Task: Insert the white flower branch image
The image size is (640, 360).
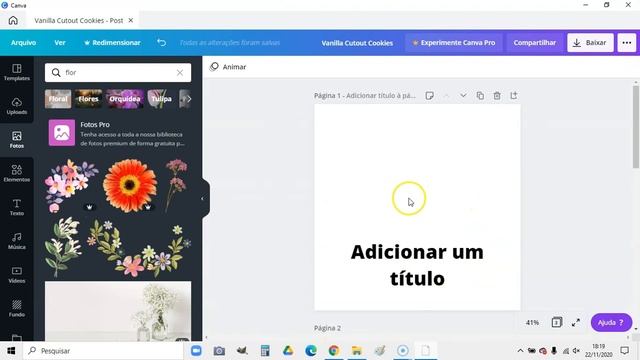Action: click(63, 247)
